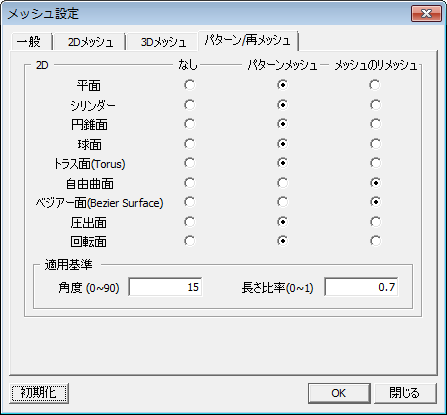This screenshot has height=415, width=447.
Task: Choose メッシュのリメッシュ for 円錐面
Action: point(375,124)
